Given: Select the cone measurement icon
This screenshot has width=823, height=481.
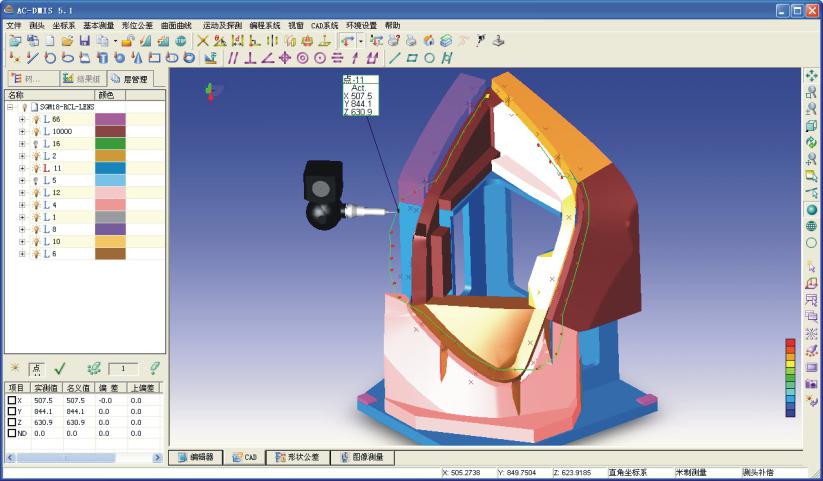Looking at the screenshot, I should 136,58.
